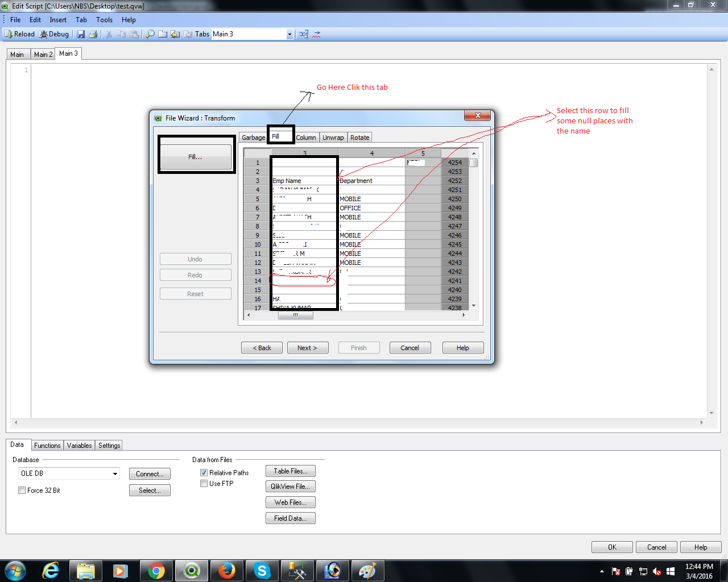Open the Insert menu
The image size is (728, 582).
(58, 20)
